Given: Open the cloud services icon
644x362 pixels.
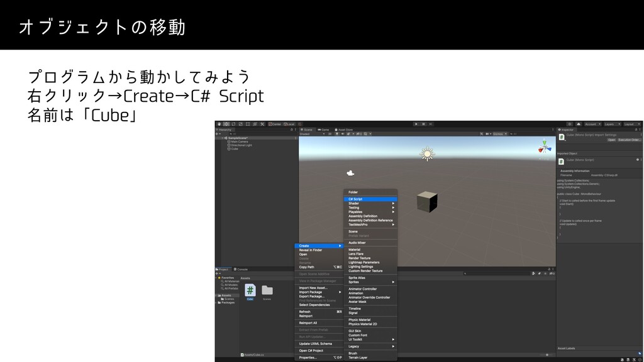Looking at the screenshot, I should click(x=579, y=124).
